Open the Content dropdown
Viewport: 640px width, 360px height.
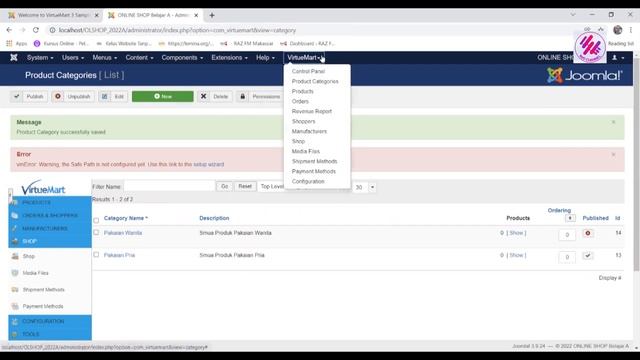[139, 58]
